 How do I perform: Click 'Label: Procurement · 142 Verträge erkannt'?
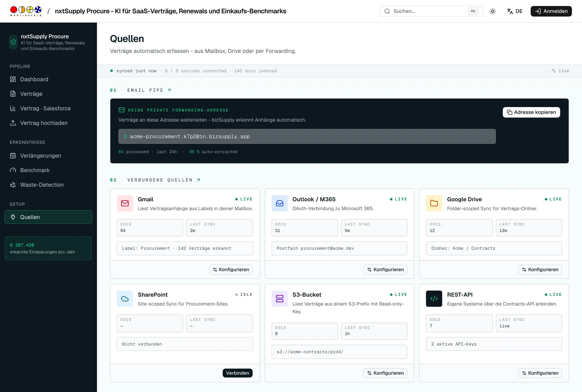(177, 248)
